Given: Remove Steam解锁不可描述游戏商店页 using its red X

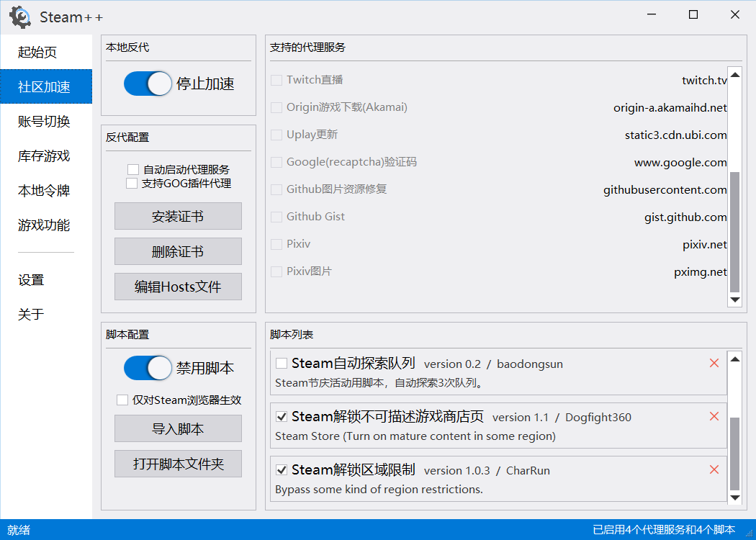Looking at the screenshot, I should (x=714, y=416).
